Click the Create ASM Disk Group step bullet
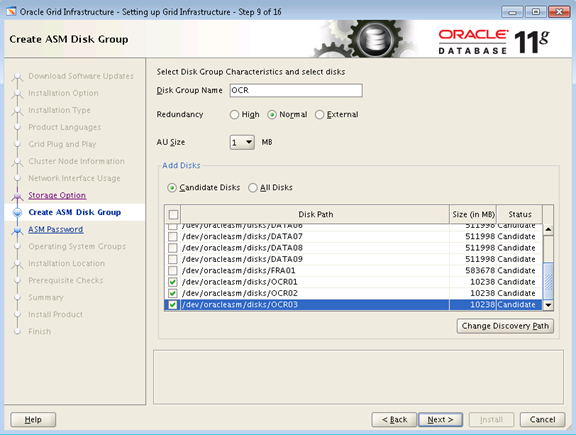The image size is (576, 435). coord(17,212)
